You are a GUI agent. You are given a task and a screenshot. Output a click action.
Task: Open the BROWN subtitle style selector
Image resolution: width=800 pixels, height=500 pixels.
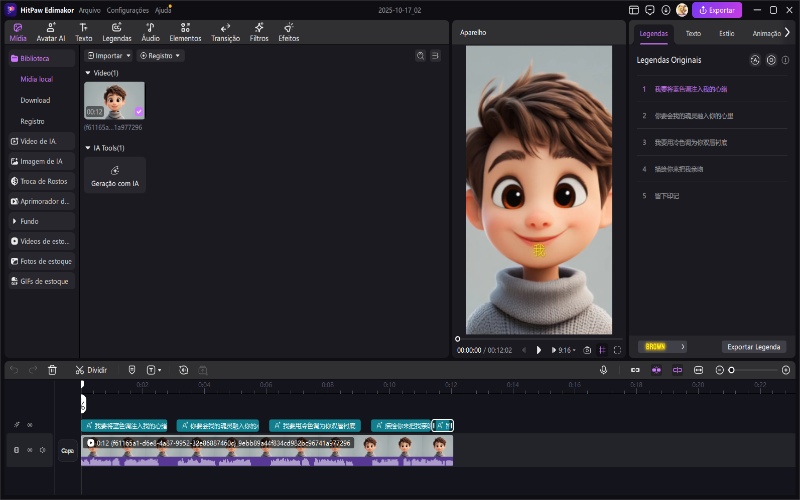click(x=662, y=347)
